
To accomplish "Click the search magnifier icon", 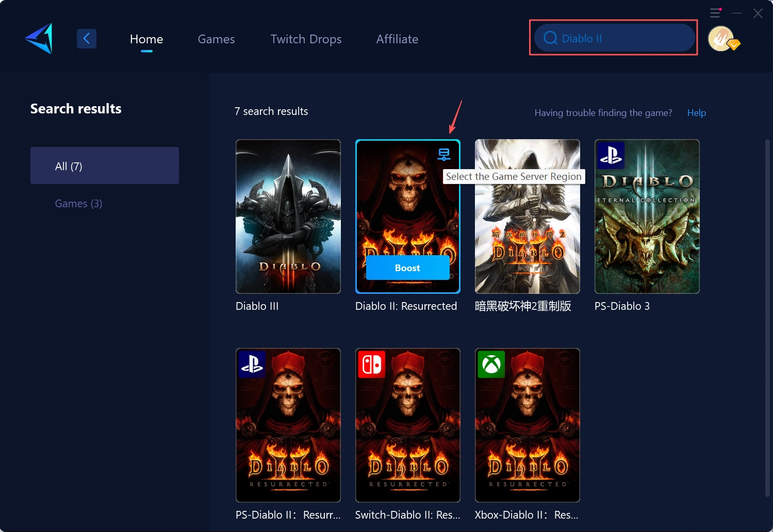I will [x=550, y=38].
